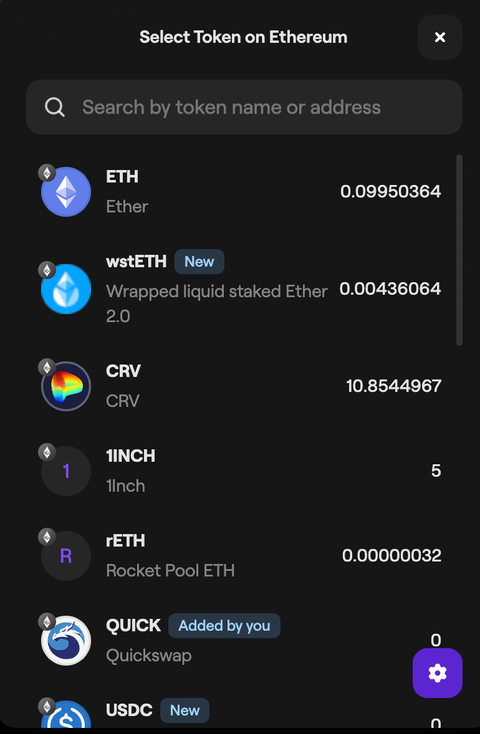Select the Ether token row
This screenshot has width=480, height=734.
pyautogui.click(x=241, y=192)
